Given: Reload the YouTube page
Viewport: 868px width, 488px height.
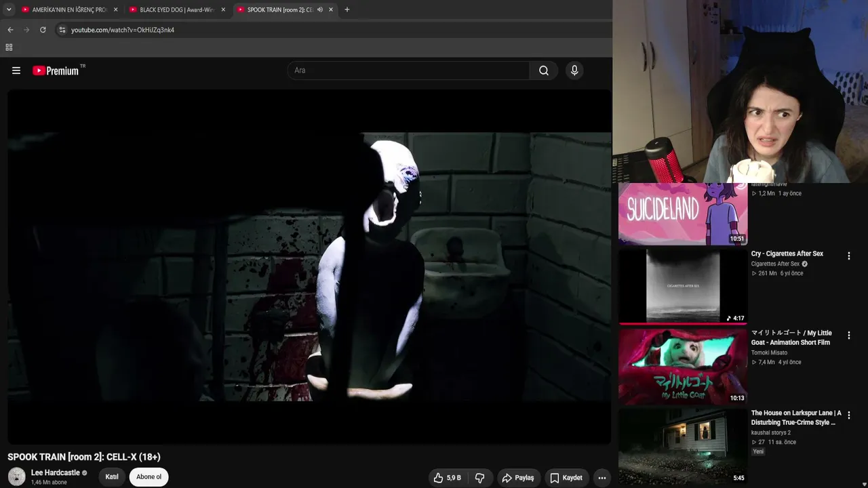Looking at the screenshot, I should pos(43,30).
